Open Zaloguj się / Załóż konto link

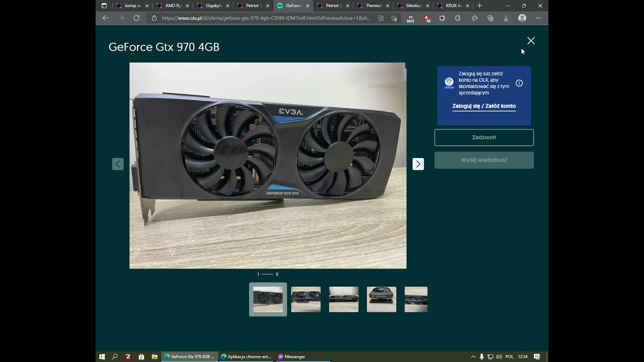pos(484,106)
